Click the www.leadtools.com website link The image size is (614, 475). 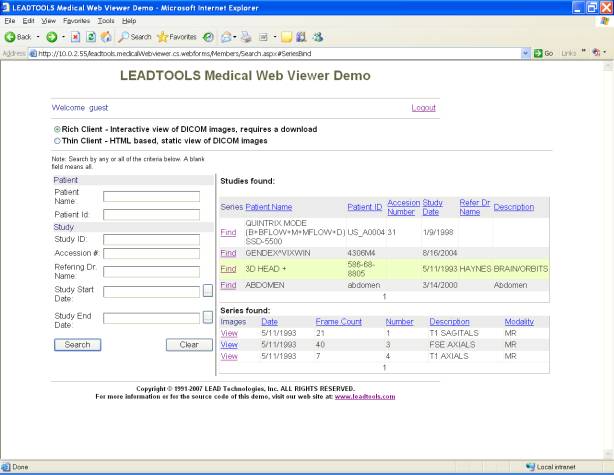click(x=365, y=397)
